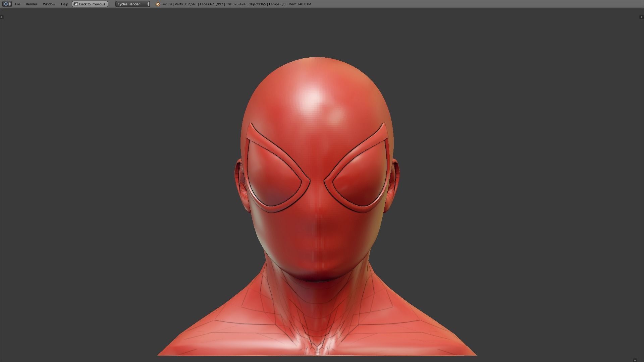Image resolution: width=644 pixels, height=362 pixels.
Task: Click the Back to Previous button
Action: 90,4
